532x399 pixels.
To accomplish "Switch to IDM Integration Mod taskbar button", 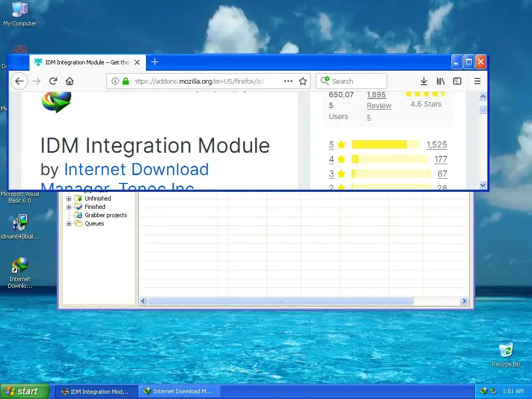I will coord(96,392).
